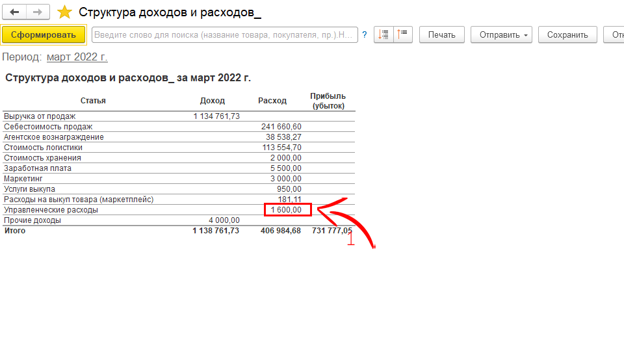Select the Себестоимость продаж expense value 241 660,60
Viewport: 624px width, 364px height.
[281, 127]
